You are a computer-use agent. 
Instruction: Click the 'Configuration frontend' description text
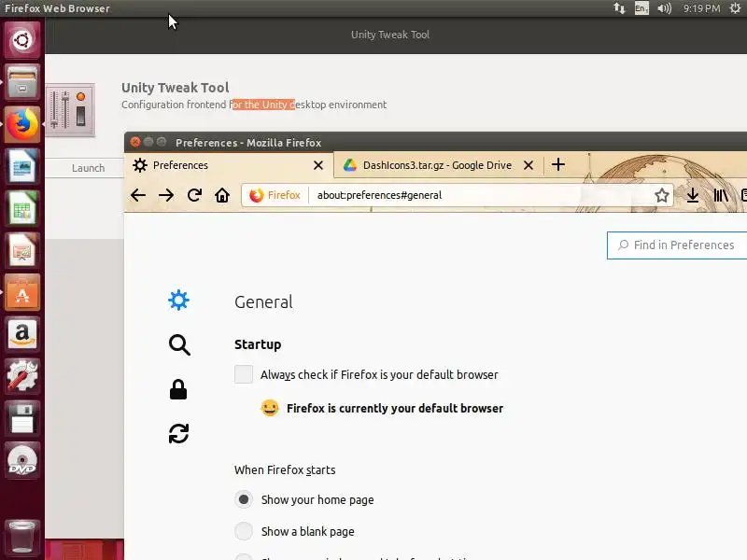pyautogui.click(x=254, y=105)
